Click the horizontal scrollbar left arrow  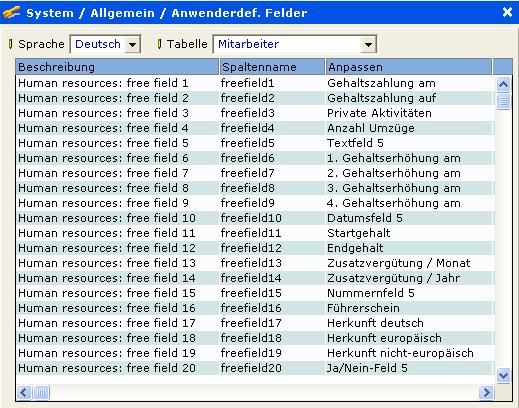coord(24,392)
